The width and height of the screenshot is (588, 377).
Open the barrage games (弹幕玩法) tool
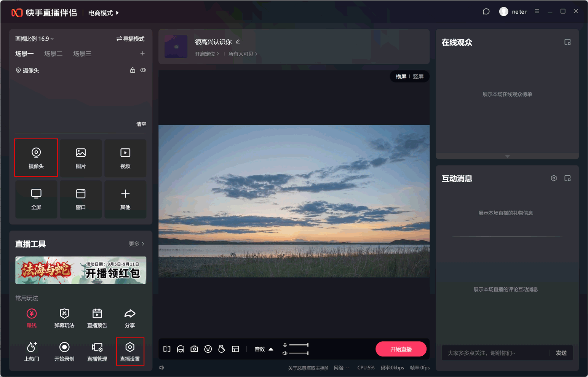[x=64, y=318]
